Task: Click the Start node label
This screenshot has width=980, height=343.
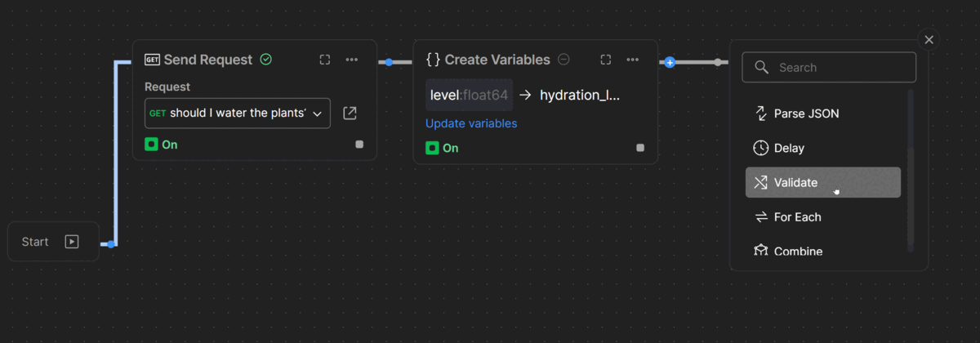Action: (x=35, y=242)
